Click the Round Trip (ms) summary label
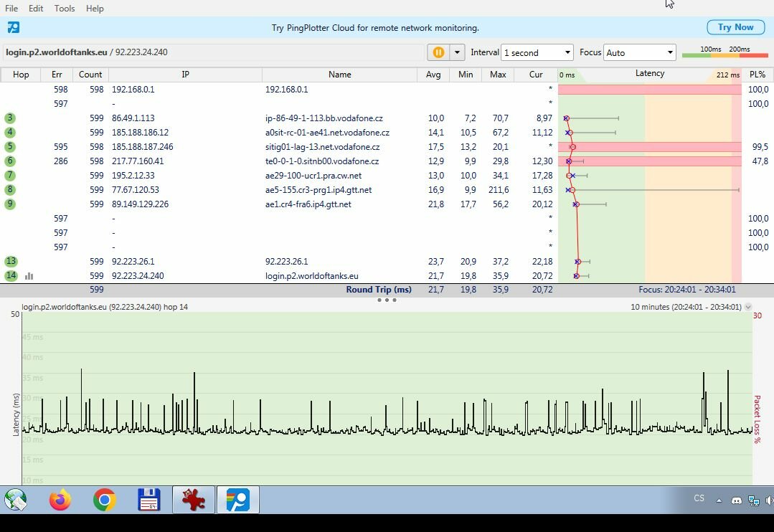The image size is (774, 532). [x=379, y=290]
